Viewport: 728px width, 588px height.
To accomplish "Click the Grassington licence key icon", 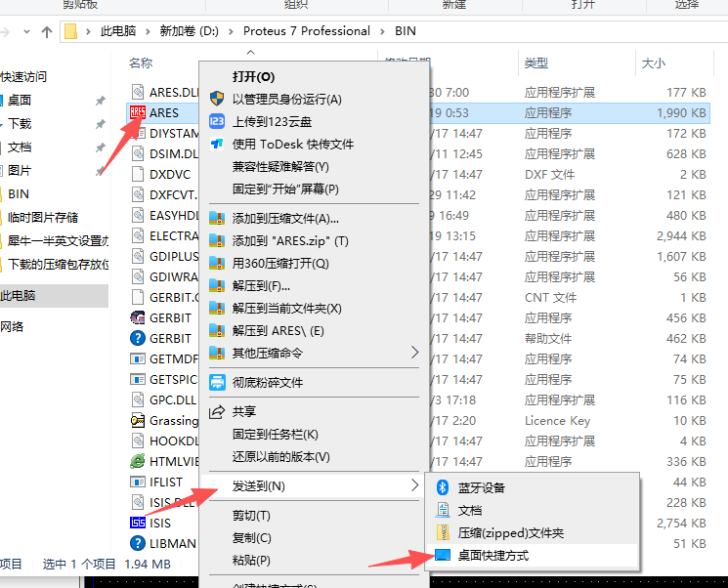I will pyautogui.click(x=138, y=420).
